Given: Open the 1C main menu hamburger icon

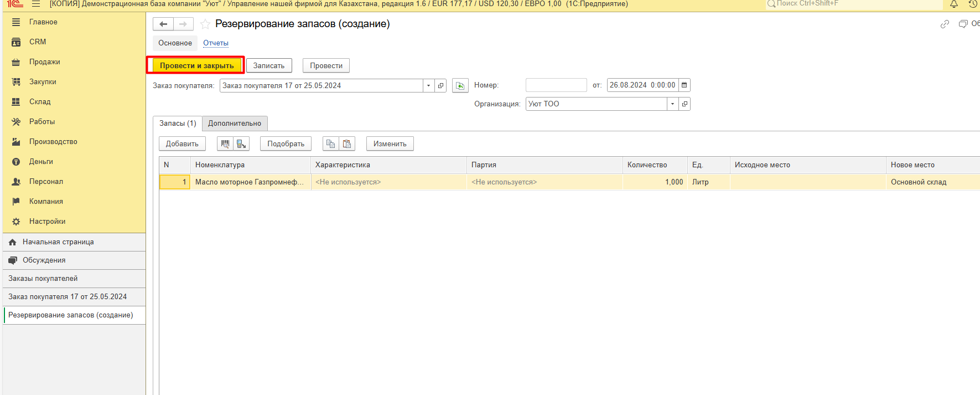Looking at the screenshot, I should tap(36, 4).
